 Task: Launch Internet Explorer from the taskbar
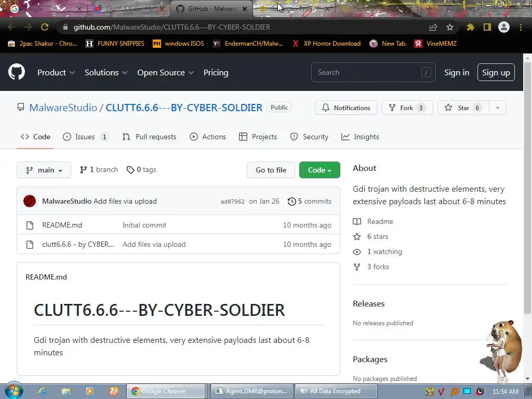coord(42,391)
